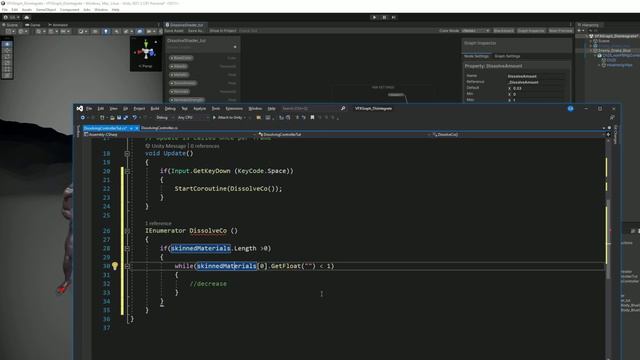640x360 pixels.
Task: Select Enemy_Snake_Blue in Hierarchy
Action: click(614, 51)
